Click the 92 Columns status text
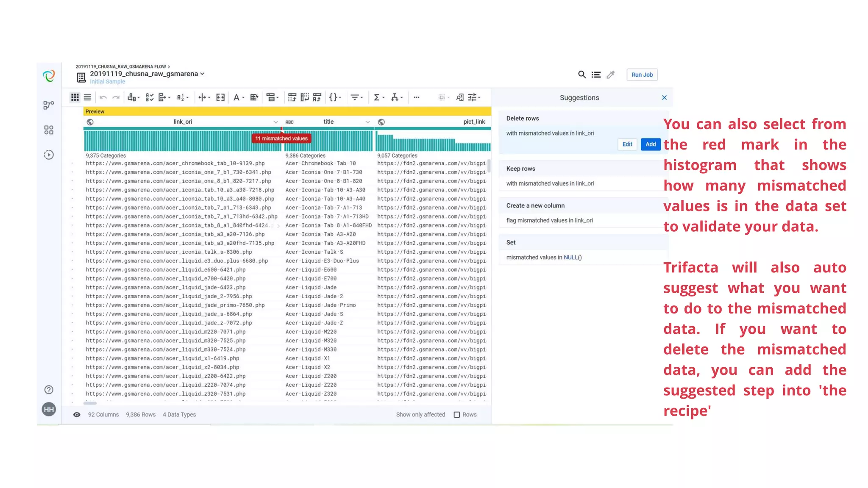The image size is (868, 488). tap(103, 415)
